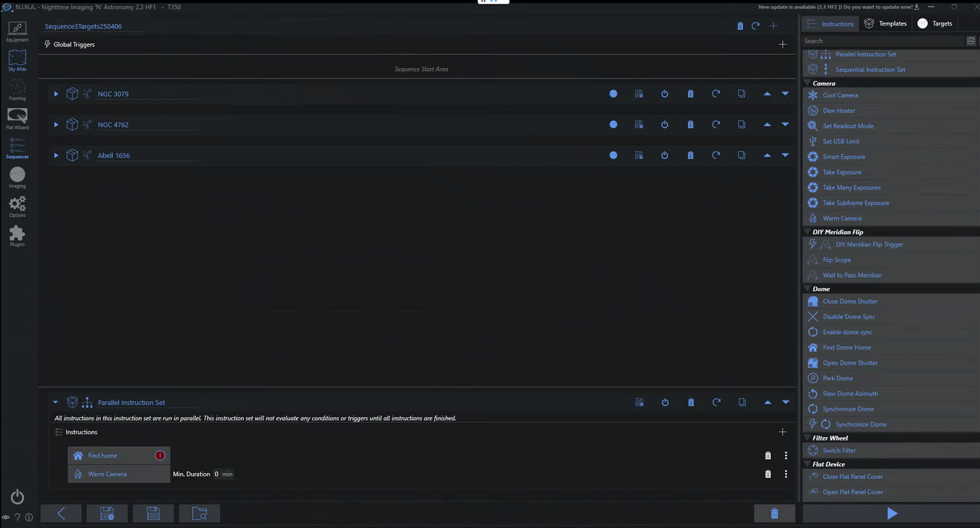Click the instruction Search field
Image resolution: width=980 pixels, height=528 pixels.
[885, 41]
